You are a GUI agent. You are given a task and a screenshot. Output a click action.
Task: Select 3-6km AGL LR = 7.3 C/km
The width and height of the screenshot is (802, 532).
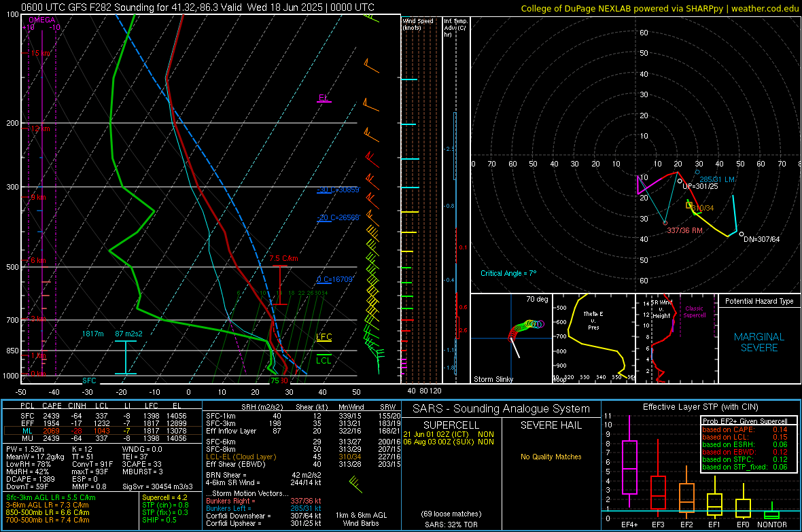pos(47,505)
